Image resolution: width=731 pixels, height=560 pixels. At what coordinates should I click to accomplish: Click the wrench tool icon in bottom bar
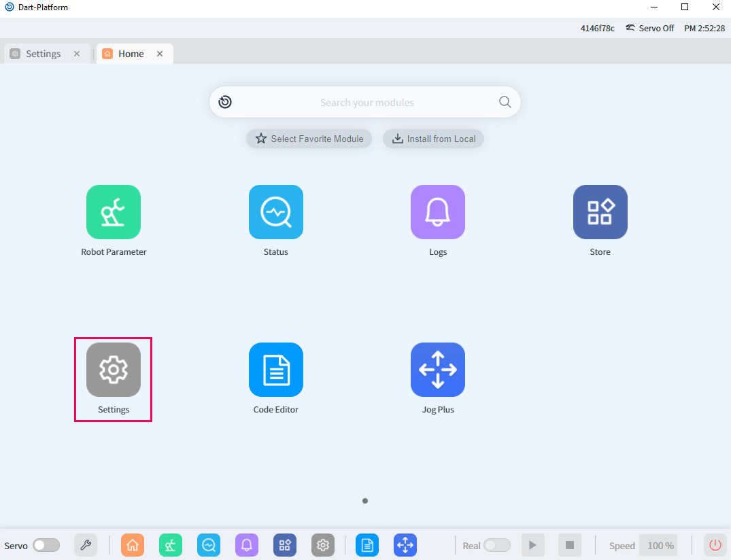pyautogui.click(x=86, y=545)
